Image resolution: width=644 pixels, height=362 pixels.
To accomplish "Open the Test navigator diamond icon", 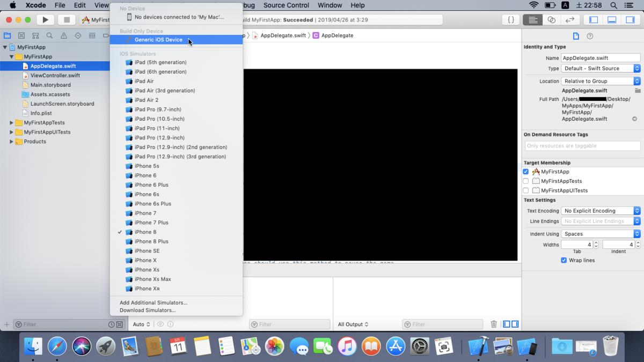I will click(x=78, y=35).
